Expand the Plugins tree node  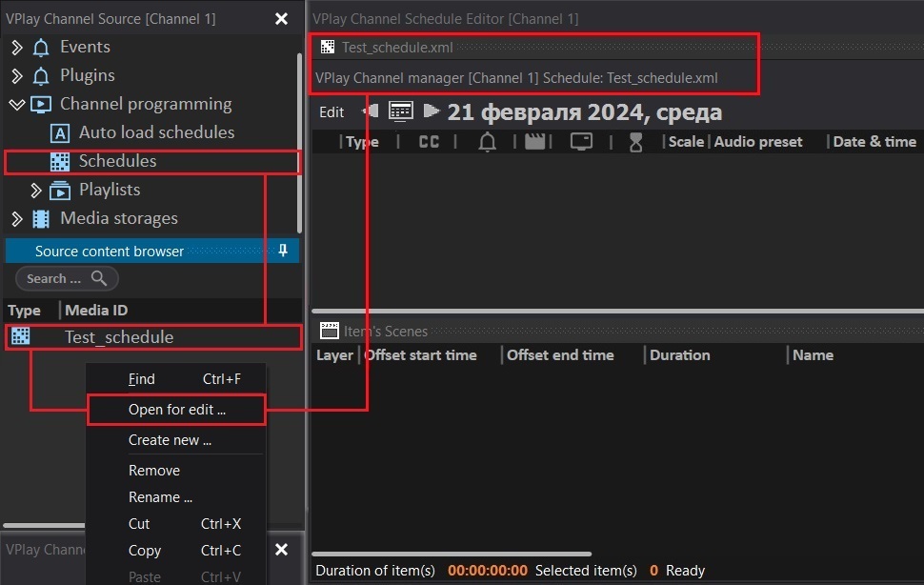17,75
